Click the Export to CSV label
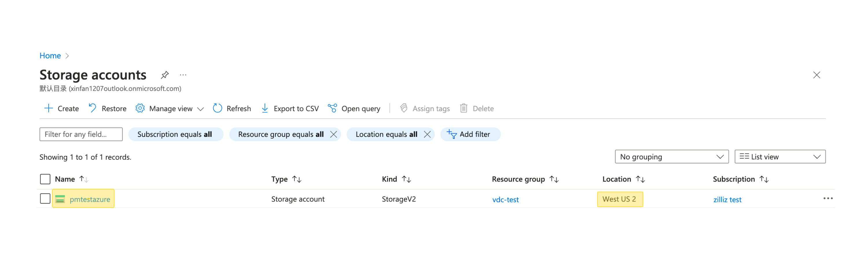The width and height of the screenshot is (868, 260). [x=296, y=108]
